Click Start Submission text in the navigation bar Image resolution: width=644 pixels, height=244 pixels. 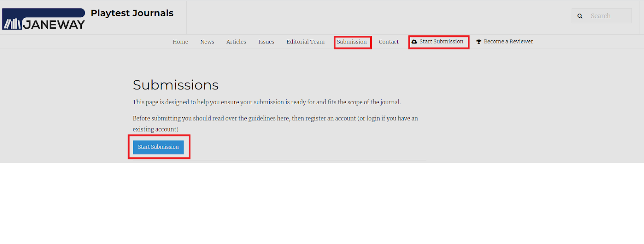tap(442, 41)
